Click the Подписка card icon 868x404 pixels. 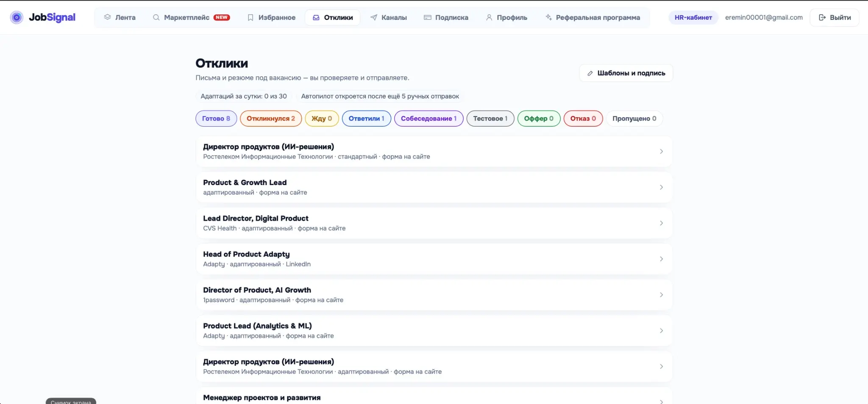(428, 17)
